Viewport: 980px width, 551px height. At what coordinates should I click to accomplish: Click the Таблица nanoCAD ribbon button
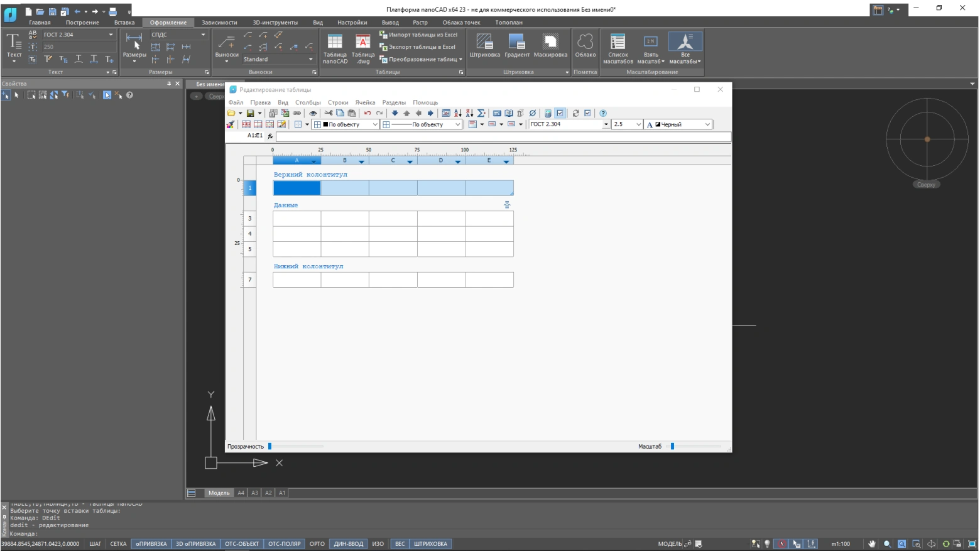click(335, 48)
